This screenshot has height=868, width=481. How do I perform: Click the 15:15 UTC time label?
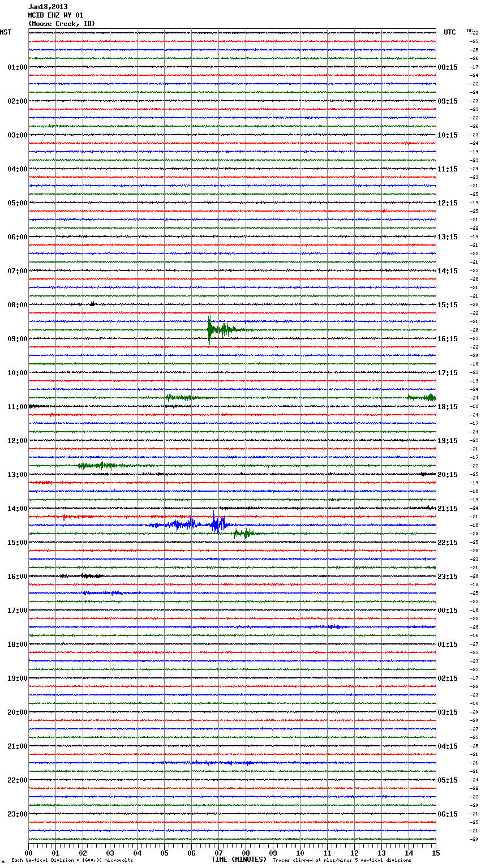click(448, 305)
